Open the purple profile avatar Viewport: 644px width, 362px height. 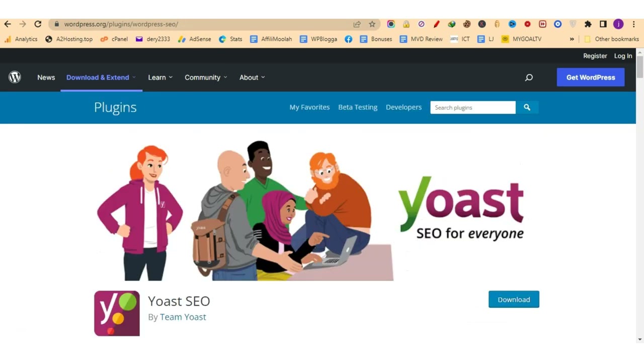click(x=618, y=24)
